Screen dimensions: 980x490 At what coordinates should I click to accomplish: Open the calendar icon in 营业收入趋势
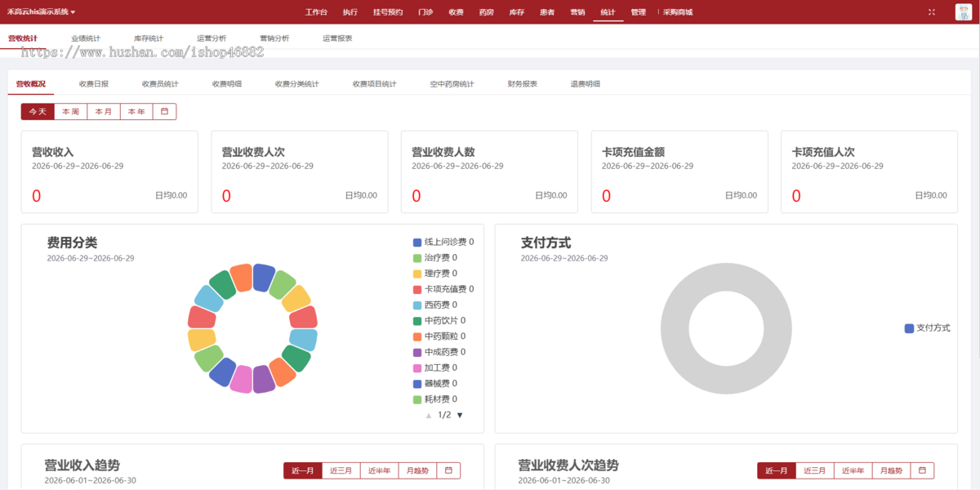(448, 470)
